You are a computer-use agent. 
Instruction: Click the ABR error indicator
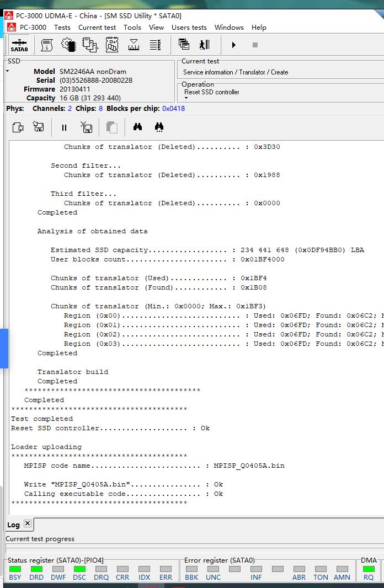click(299, 569)
